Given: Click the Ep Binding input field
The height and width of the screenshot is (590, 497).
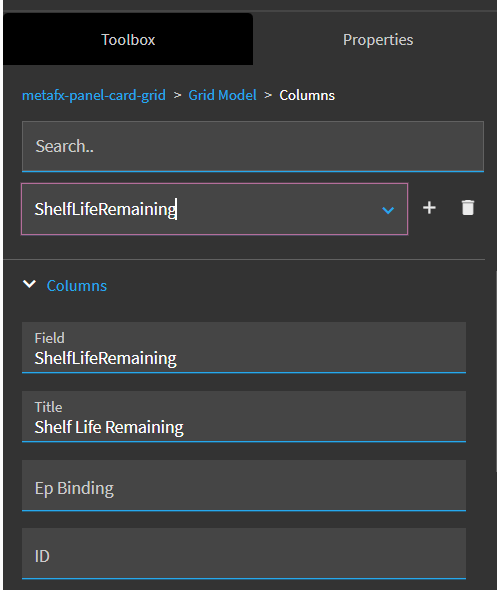Looking at the screenshot, I should [244, 485].
